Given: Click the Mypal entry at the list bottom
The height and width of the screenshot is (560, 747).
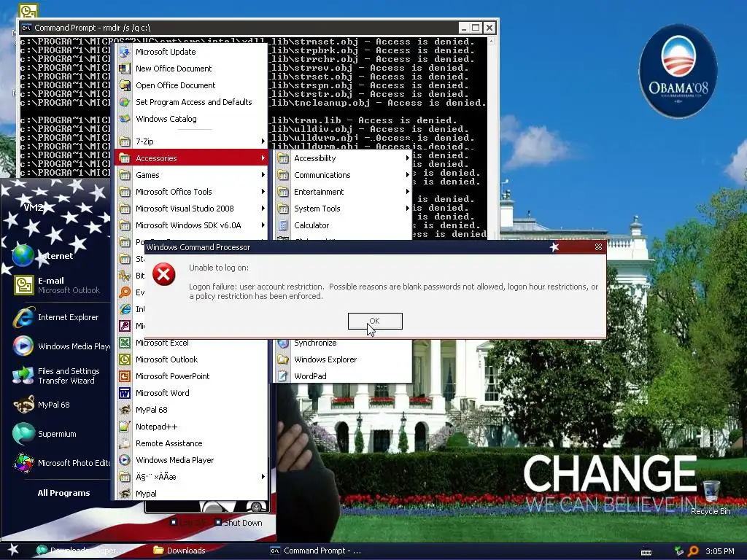Looking at the screenshot, I should [x=192, y=494].
